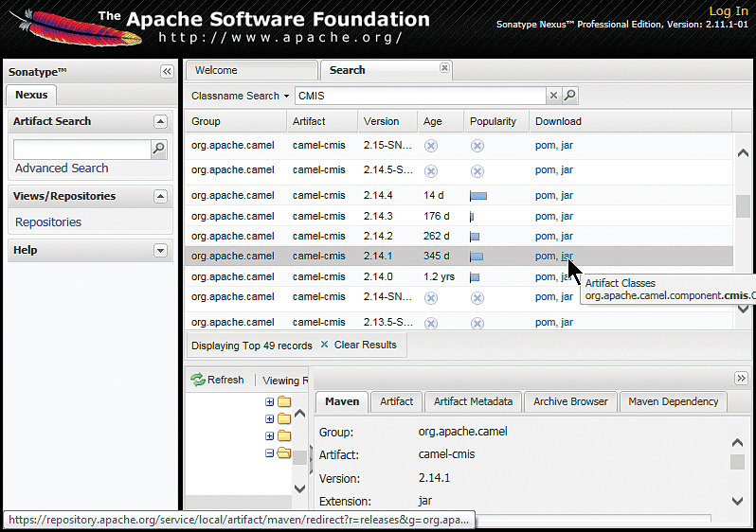The width and height of the screenshot is (756, 532).
Task: Clear the CMIS search text with X icon
Action: [x=553, y=96]
